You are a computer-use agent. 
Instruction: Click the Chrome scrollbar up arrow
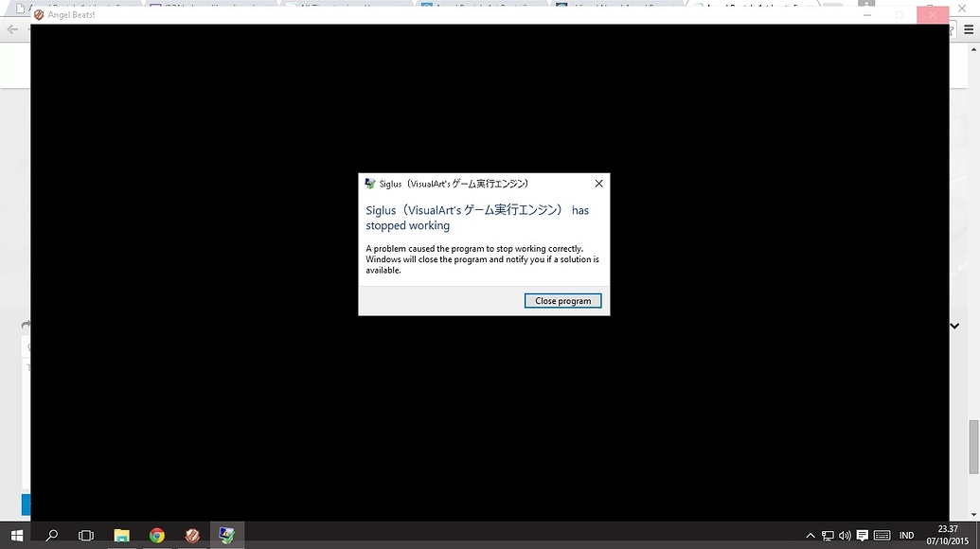point(973,49)
